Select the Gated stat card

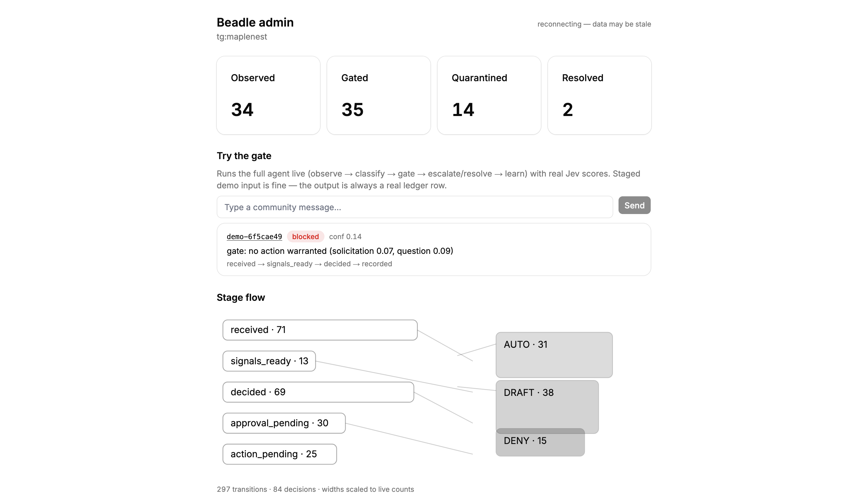click(x=379, y=95)
